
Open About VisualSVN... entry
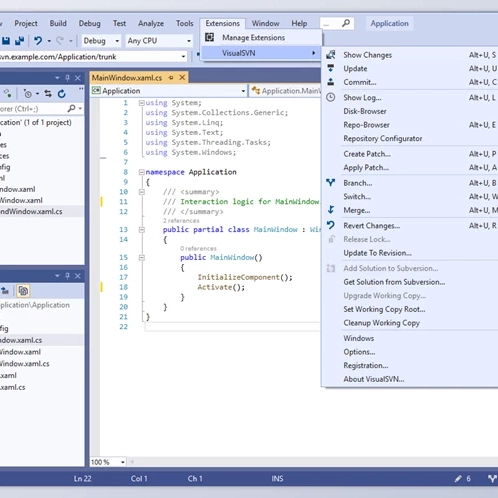(x=374, y=379)
